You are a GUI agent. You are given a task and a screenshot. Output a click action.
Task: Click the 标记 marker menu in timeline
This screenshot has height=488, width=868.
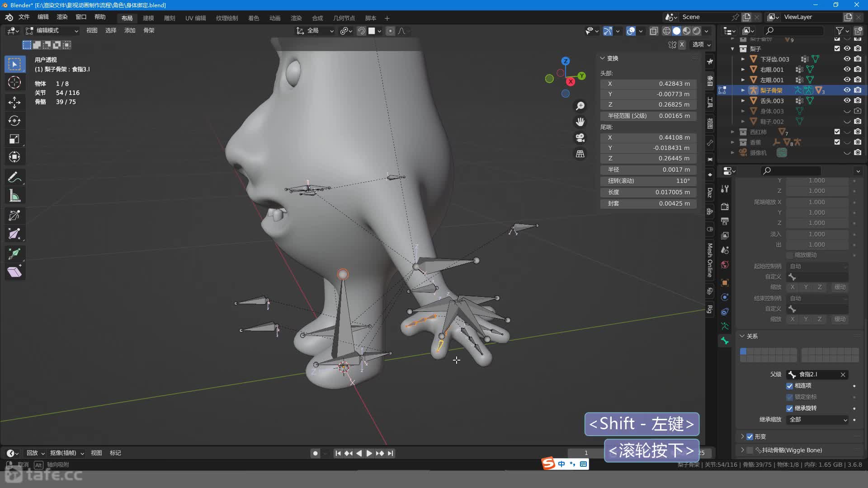coord(115,453)
